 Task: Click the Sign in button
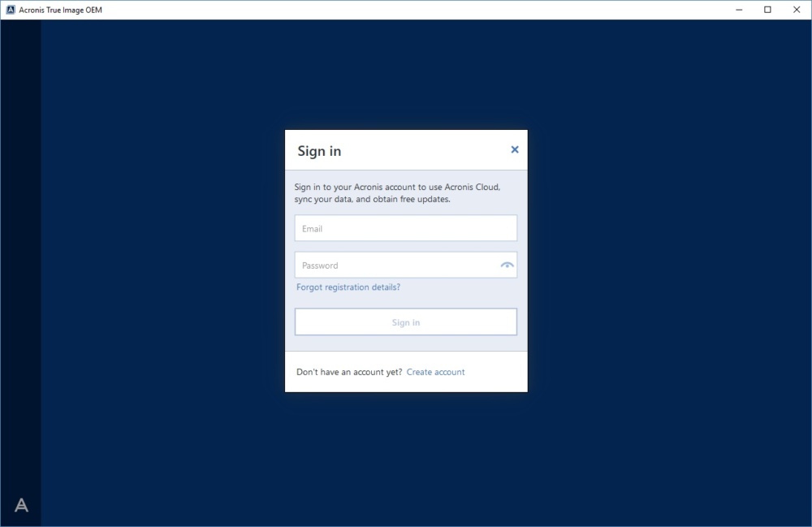click(405, 322)
